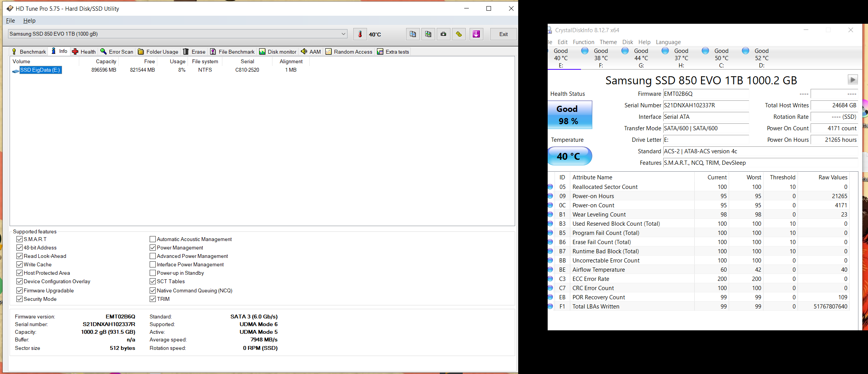
Task: Enable Advanced Power Management checkbox
Action: click(x=153, y=256)
